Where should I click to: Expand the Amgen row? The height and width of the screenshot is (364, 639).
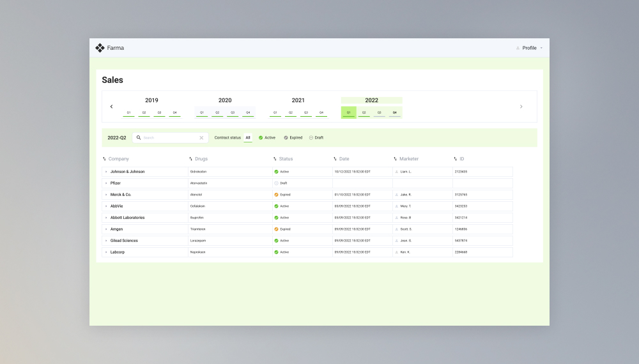tap(106, 229)
